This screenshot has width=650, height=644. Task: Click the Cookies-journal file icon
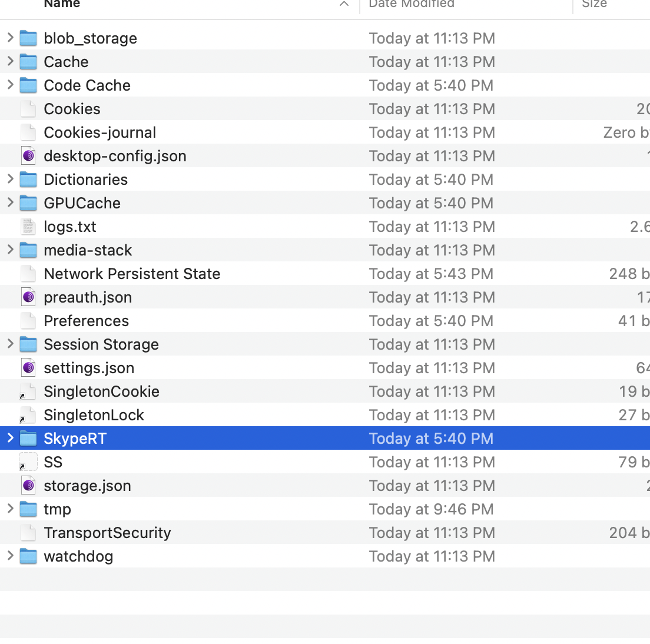[x=28, y=132]
